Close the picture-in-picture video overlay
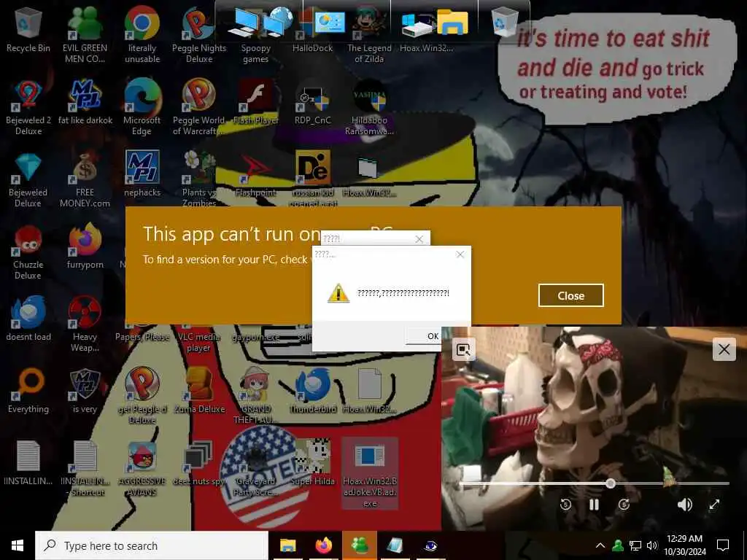 pos(724,349)
